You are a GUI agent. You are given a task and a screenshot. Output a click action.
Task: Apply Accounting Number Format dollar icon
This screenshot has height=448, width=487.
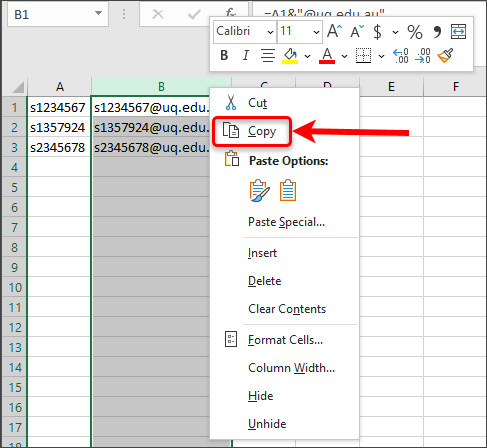[x=377, y=32]
